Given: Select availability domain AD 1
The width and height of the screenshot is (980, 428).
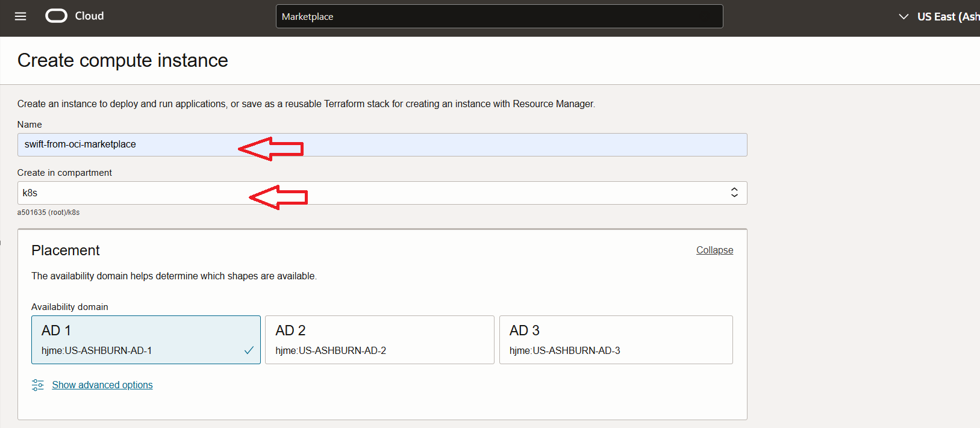Looking at the screenshot, I should [x=146, y=340].
